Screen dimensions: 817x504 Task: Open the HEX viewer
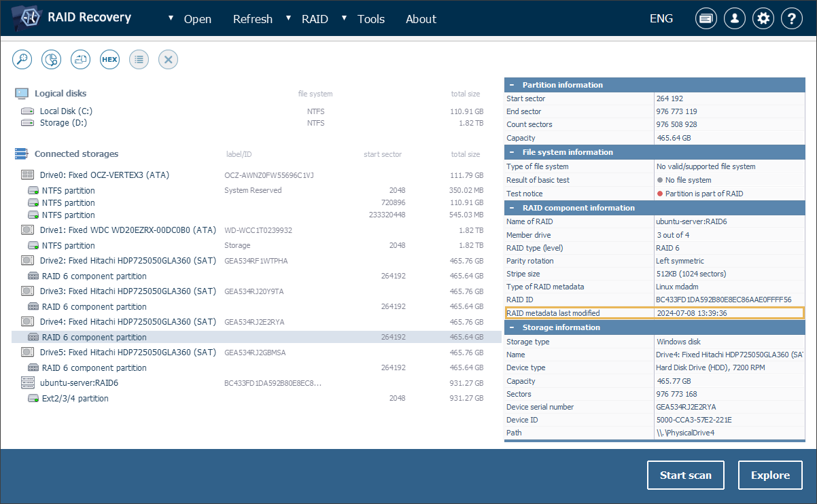pos(109,59)
